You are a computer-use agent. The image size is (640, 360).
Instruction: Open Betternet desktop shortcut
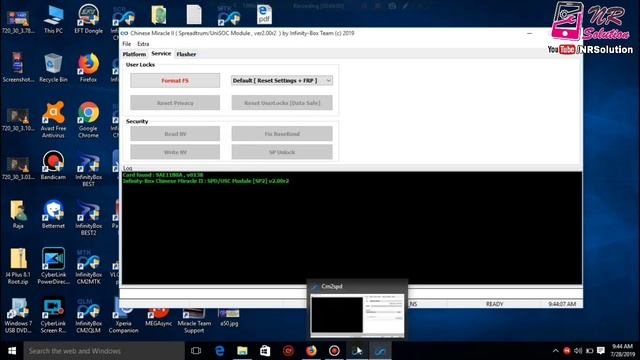(53, 214)
